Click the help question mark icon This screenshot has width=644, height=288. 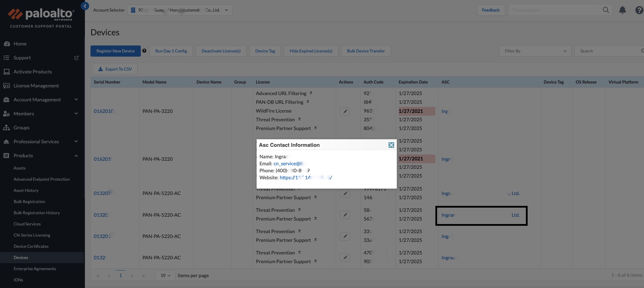point(639,10)
